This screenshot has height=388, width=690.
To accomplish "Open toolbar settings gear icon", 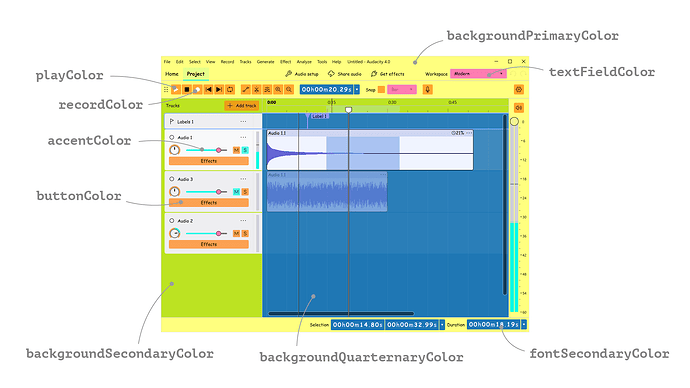I will (519, 90).
